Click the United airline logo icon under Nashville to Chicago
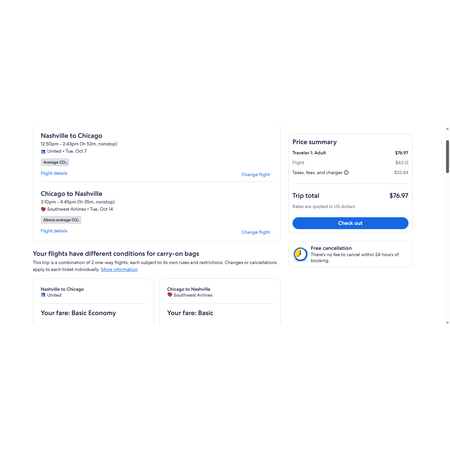 [43, 152]
